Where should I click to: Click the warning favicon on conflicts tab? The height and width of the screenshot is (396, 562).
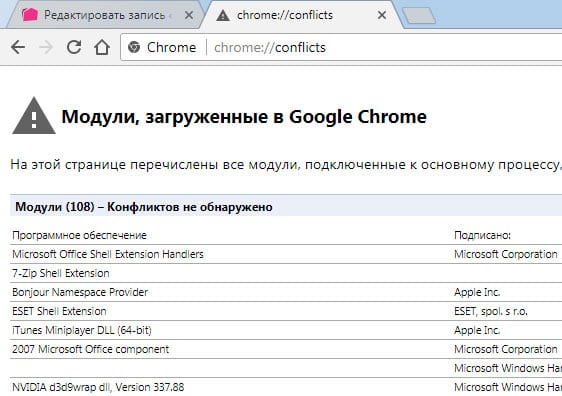point(223,15)
